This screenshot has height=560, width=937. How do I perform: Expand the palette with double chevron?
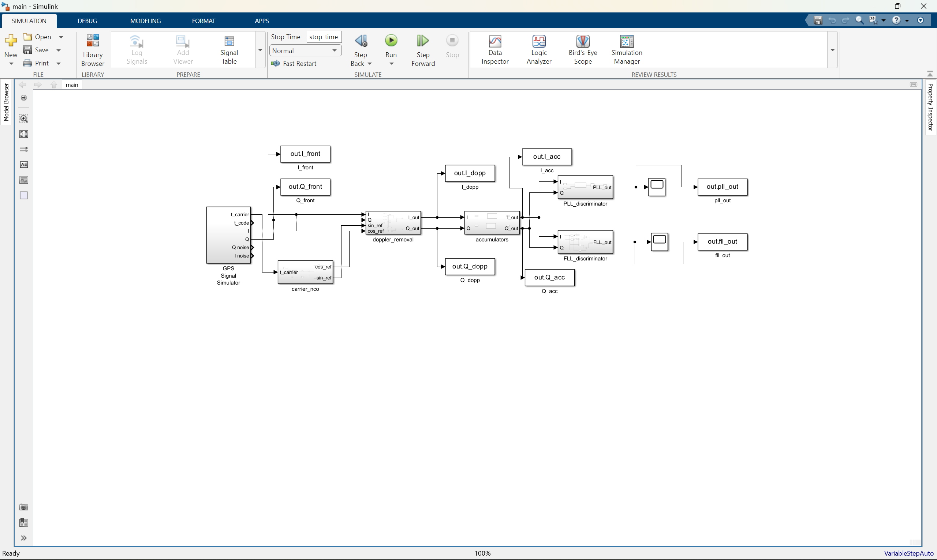pyautogui.click(x=24, y=538)
